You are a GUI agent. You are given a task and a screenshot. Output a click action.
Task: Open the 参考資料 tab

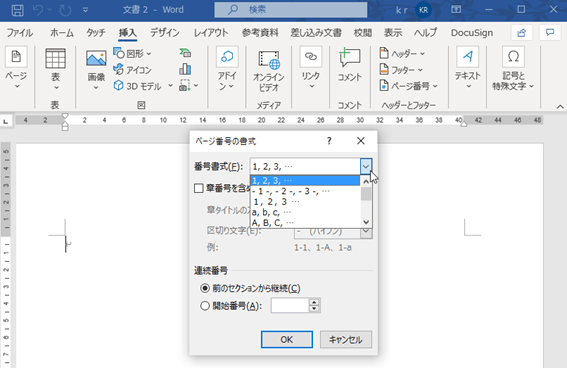260,33
